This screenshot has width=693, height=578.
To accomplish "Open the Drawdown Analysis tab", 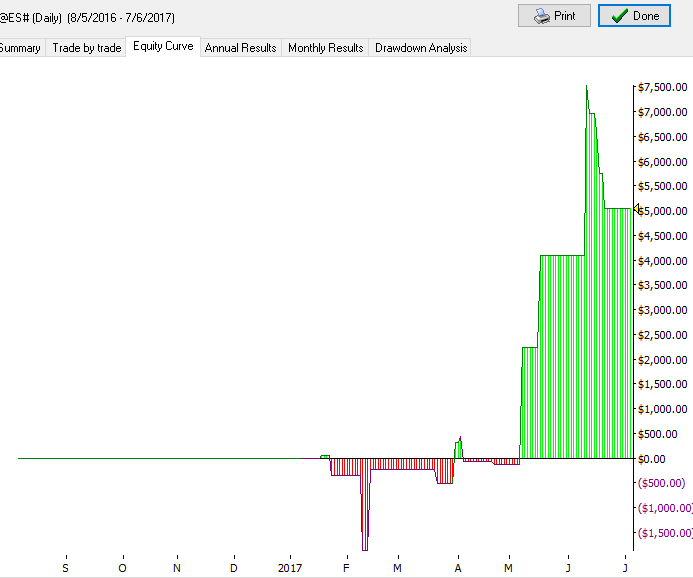I will (421, 48).
